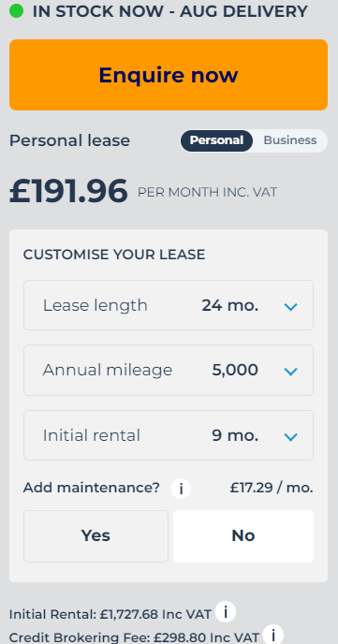338x644 pixels.
Task: Click the Lease length chevron arrow
Action: 291,307
